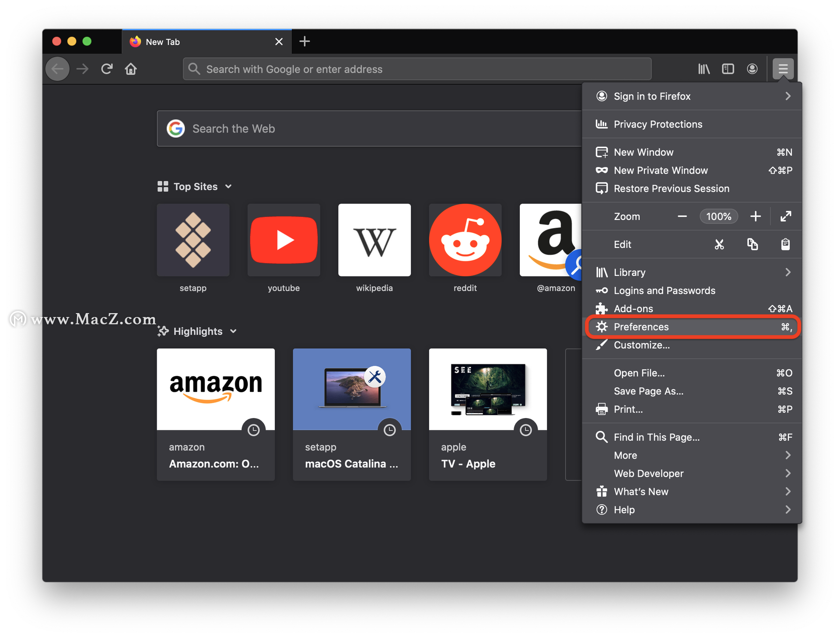This screenshot has width=840, height=638.
Task: Click the Copy icon in Edit row
Action: tap(752, 244)
